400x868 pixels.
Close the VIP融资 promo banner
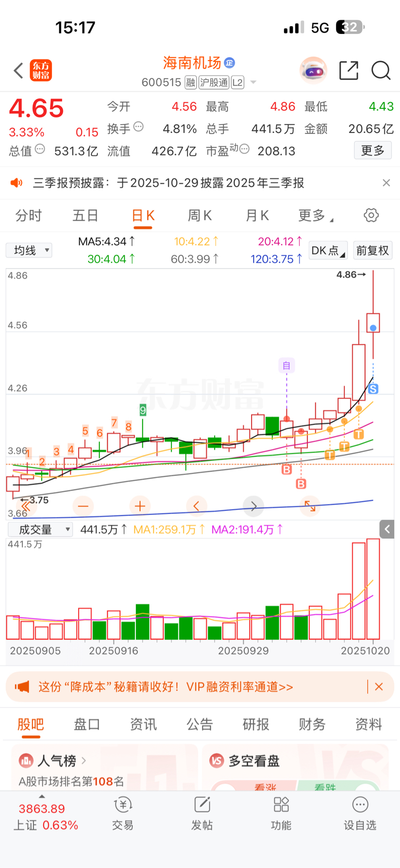pos(379,687)
